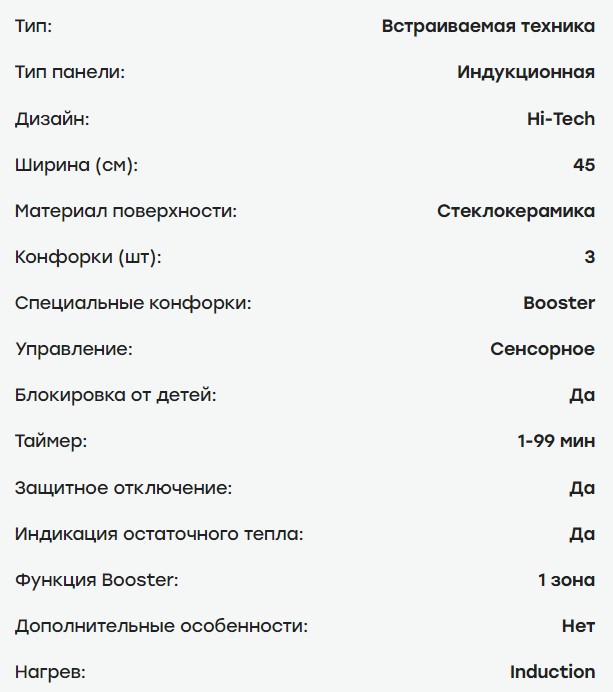
Task: Click the 'Дополнительные особенности:' label
Action: point(162,626)
